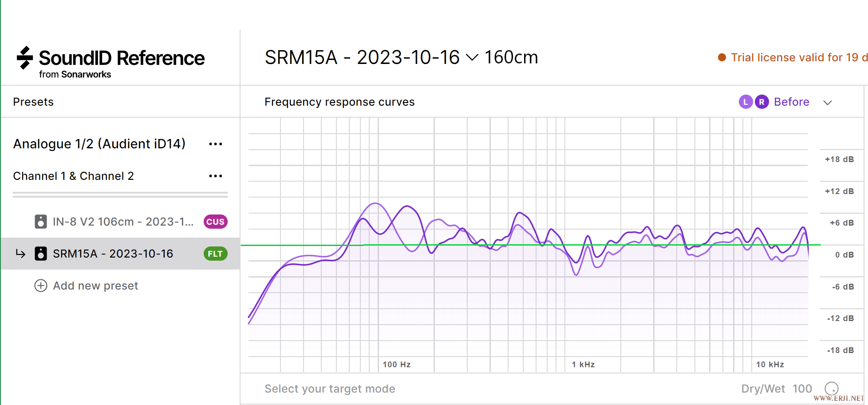Click the Channel 1 & Channel 2 label
The image size is (868, 405).
(x=73, y=176)
